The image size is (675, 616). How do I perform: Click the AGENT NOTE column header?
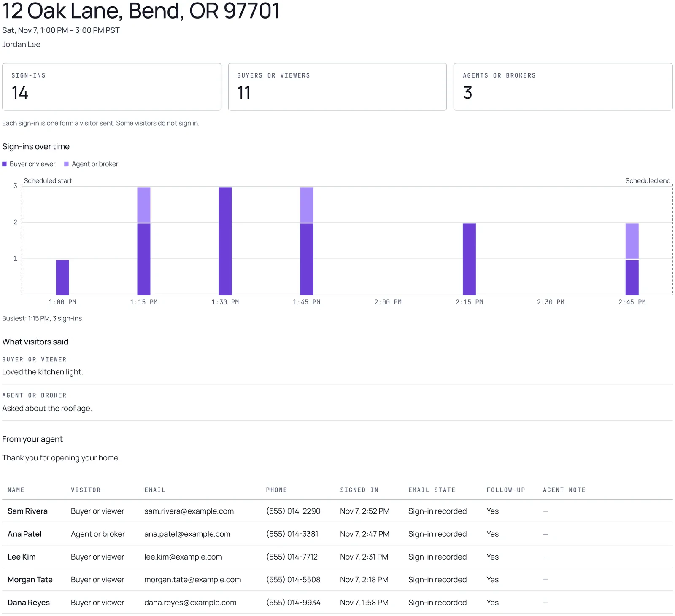(x=564, y=490)
